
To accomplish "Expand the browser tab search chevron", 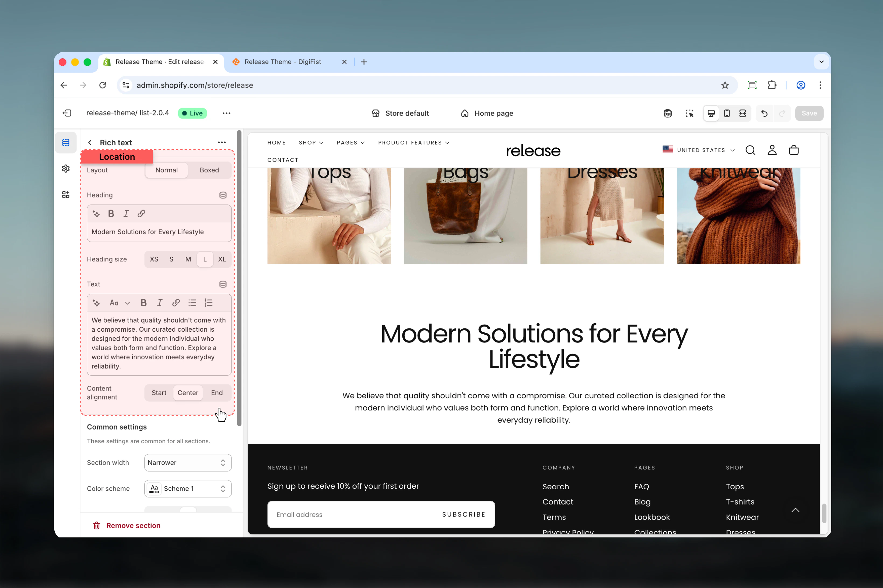I will click(x=821, y=62).
